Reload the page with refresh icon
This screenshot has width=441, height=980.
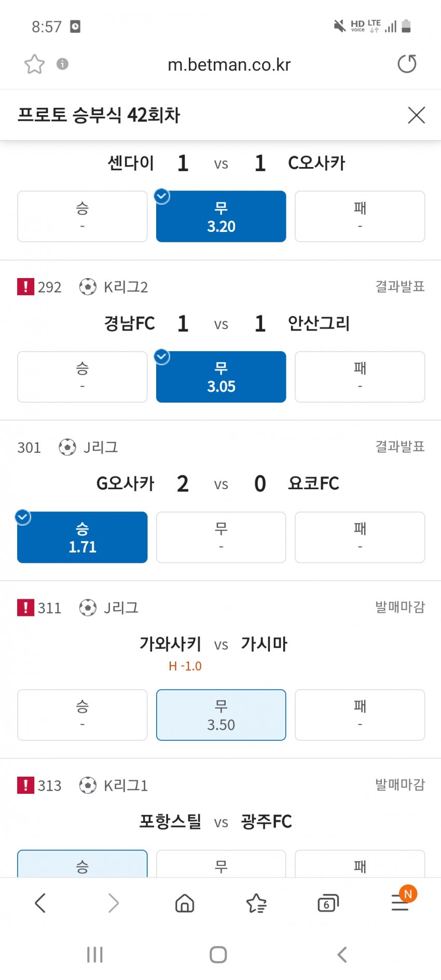pos(407,64)
